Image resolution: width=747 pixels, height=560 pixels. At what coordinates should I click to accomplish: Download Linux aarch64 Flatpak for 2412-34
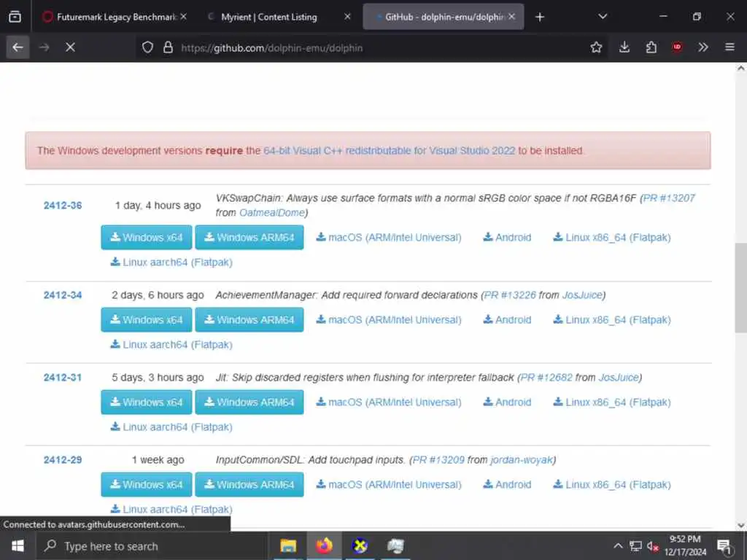(171, 344)
